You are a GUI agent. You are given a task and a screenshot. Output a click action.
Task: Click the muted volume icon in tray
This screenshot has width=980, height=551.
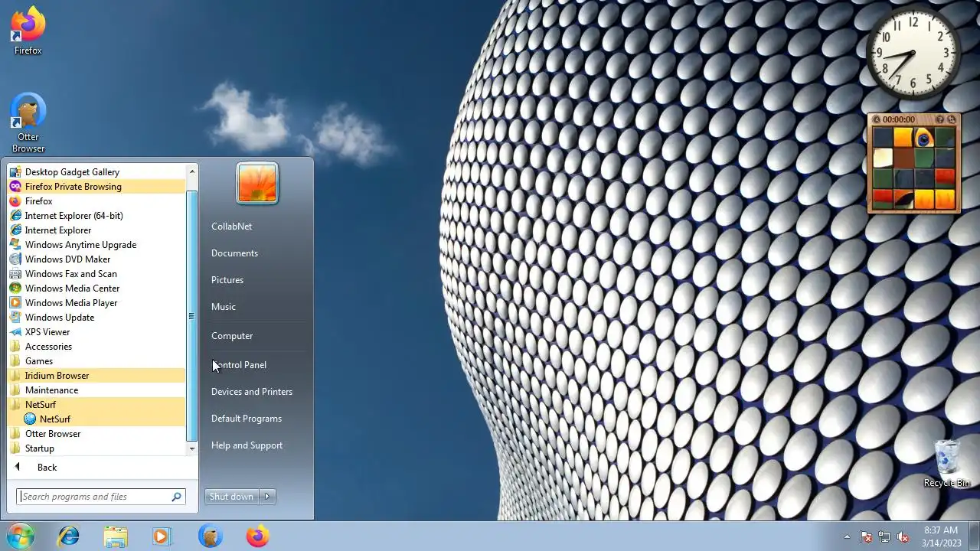tap(903, 536)
